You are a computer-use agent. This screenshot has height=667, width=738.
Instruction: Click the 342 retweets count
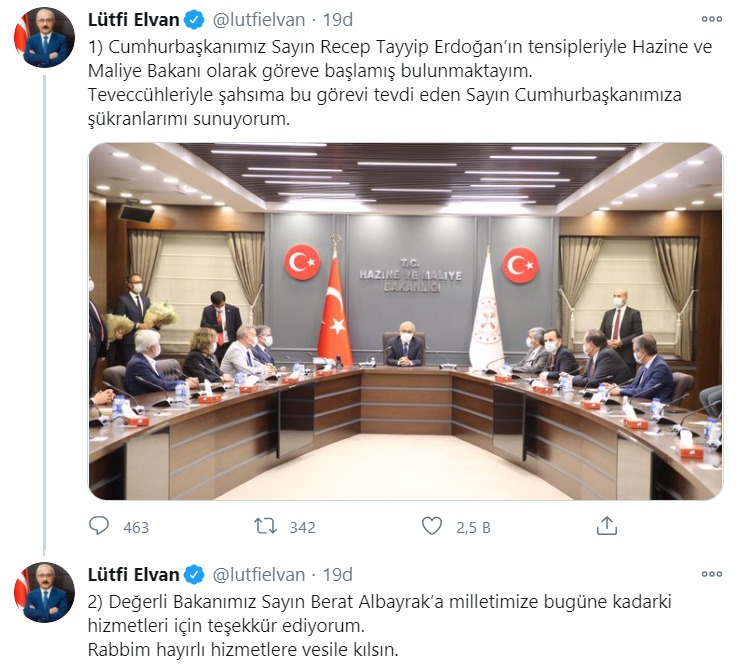tap(303, 528)
